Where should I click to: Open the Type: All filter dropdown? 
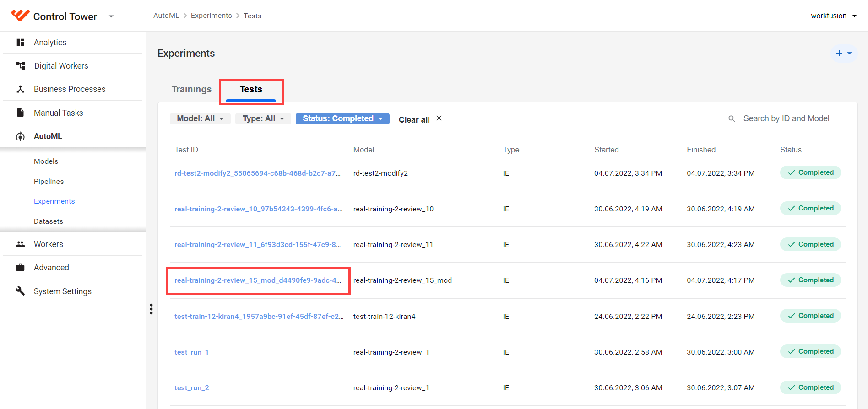[263, 118]
